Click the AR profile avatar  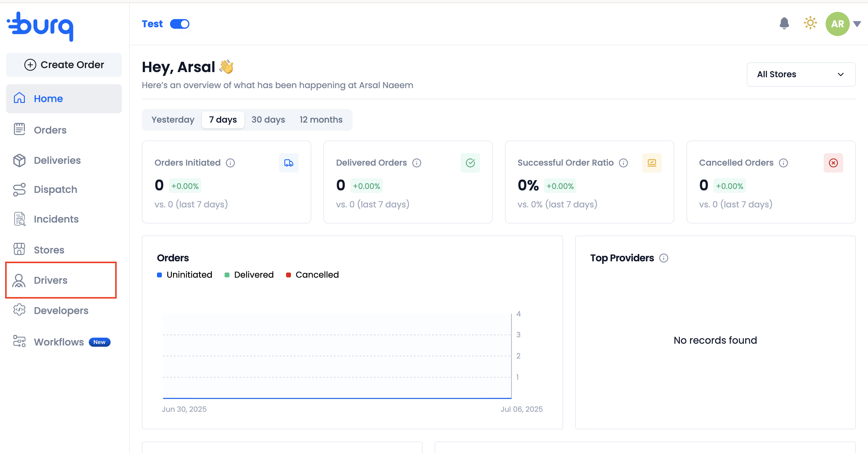(837, 24)
